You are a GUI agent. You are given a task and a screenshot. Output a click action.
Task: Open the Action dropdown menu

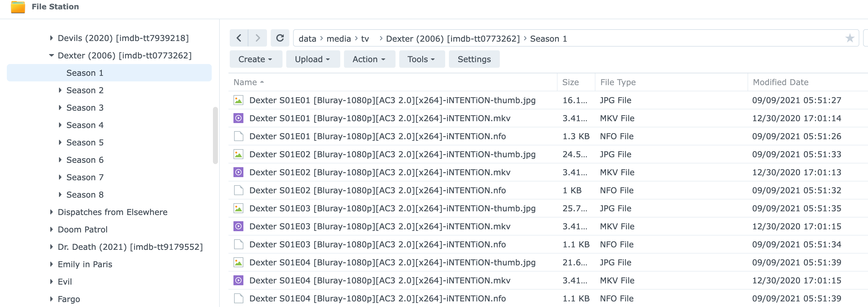click(369, 59)
